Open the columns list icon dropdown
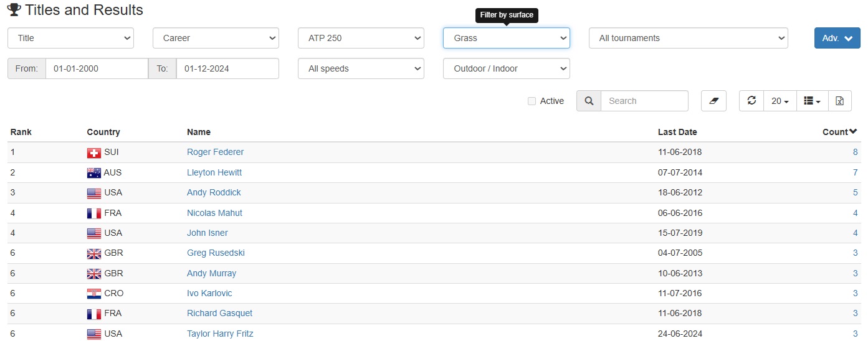This screenshot has width=868, height=341. 812,101
